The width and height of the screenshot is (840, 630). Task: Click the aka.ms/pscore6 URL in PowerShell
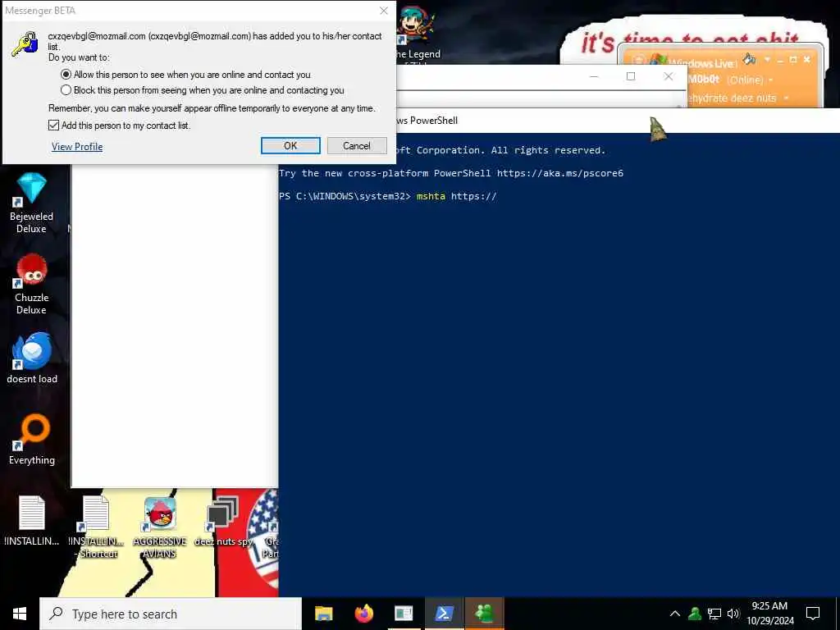(559, 174)
